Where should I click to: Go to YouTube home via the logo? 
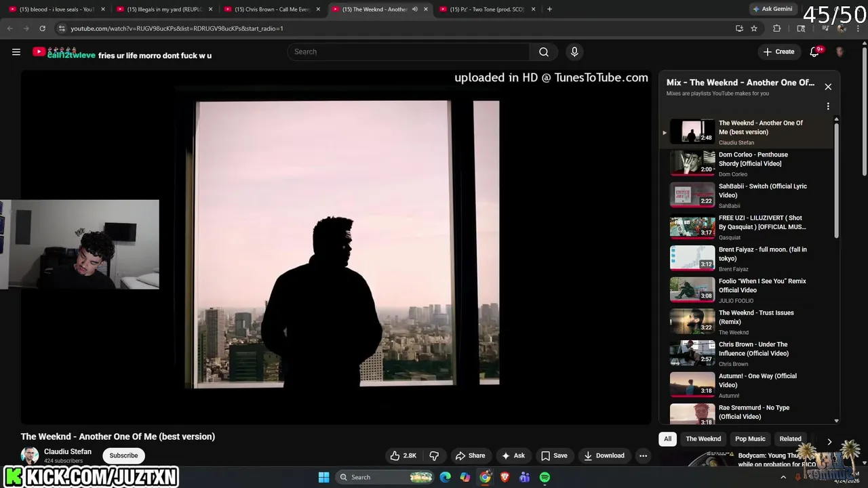coord(39,52)
